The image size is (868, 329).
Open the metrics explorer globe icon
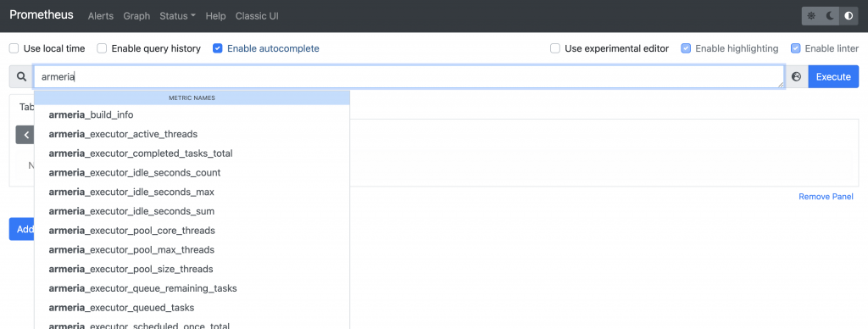click(797, 77)
